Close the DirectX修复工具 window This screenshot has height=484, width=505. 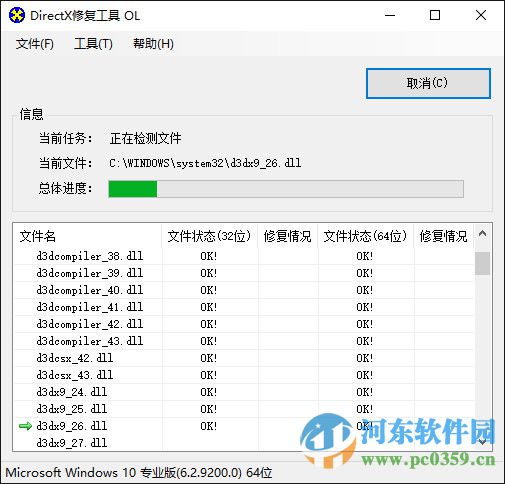tap(481, 15)
